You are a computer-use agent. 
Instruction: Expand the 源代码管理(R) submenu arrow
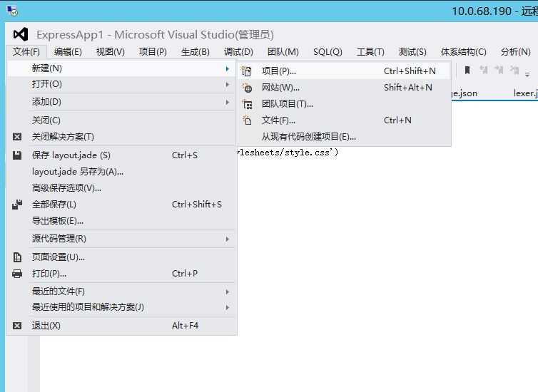[x=227, y=239]
